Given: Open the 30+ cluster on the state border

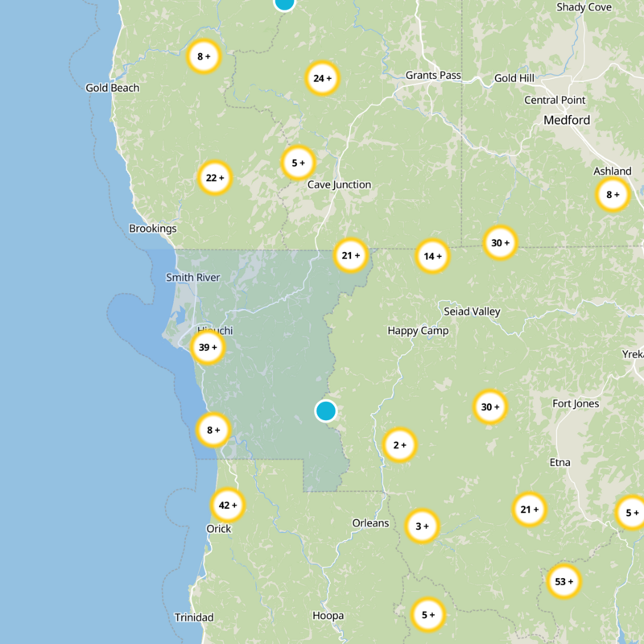Looking at the screenshot, I should click(x=500, y=243).
